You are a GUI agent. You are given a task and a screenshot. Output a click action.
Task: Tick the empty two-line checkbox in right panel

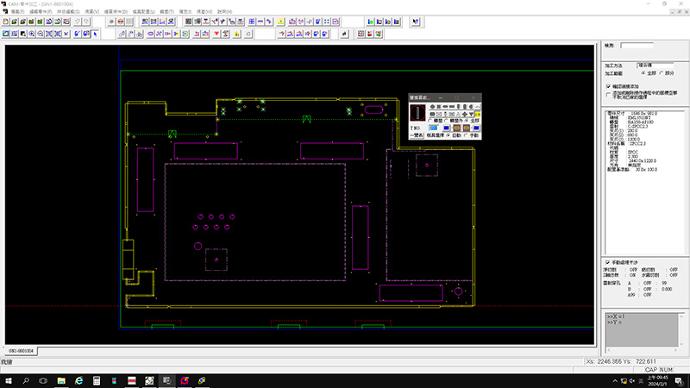609,94
